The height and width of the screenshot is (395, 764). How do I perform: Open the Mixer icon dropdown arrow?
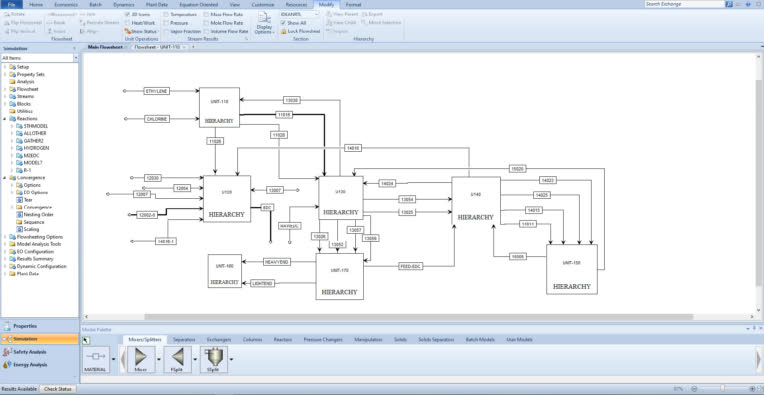(x=159, y=359)
